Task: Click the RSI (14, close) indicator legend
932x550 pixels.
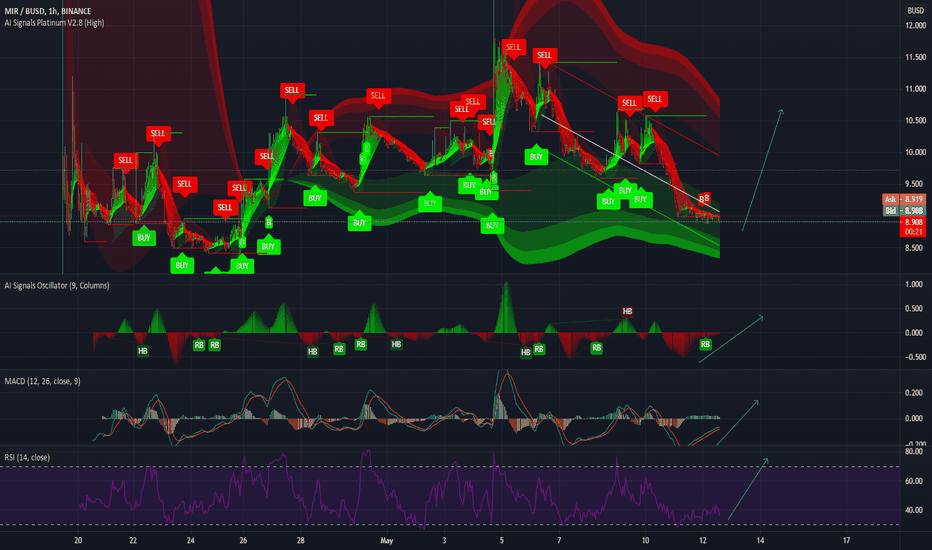Action: [27, 457]
